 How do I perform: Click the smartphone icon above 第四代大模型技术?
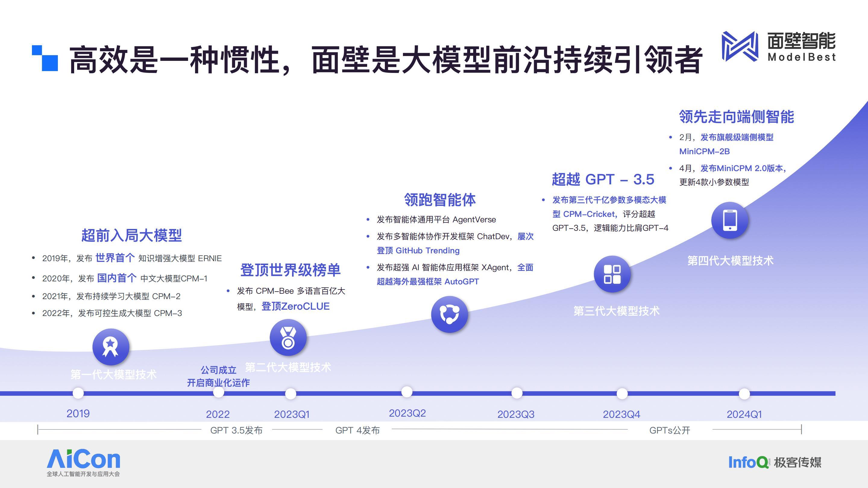point(730,220)
